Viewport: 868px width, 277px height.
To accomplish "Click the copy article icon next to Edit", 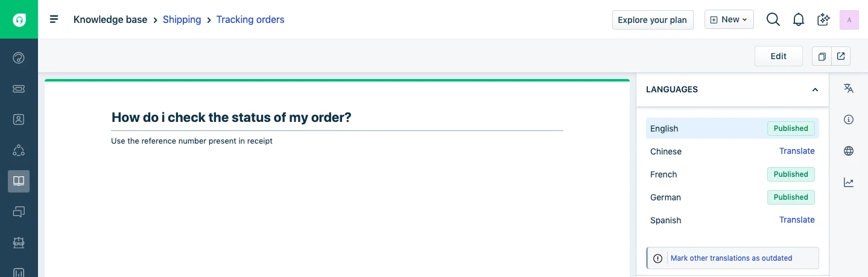I will point(822,56).
